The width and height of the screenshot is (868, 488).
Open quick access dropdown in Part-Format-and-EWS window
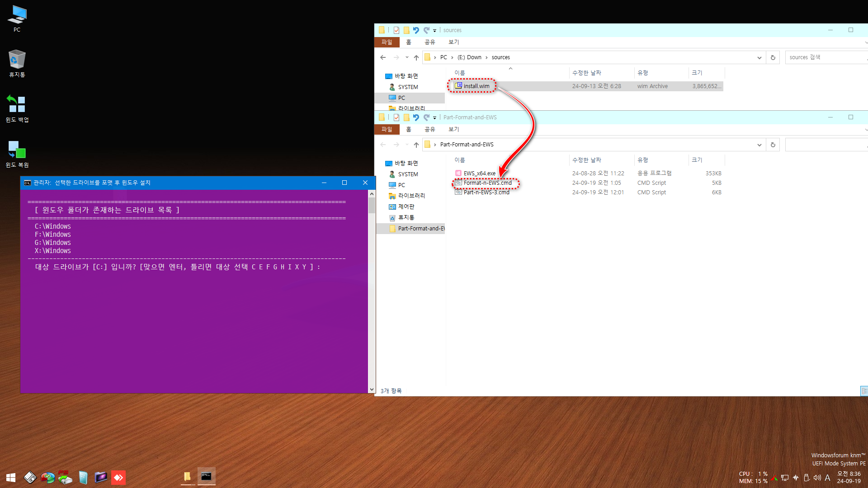click(435, 118)
